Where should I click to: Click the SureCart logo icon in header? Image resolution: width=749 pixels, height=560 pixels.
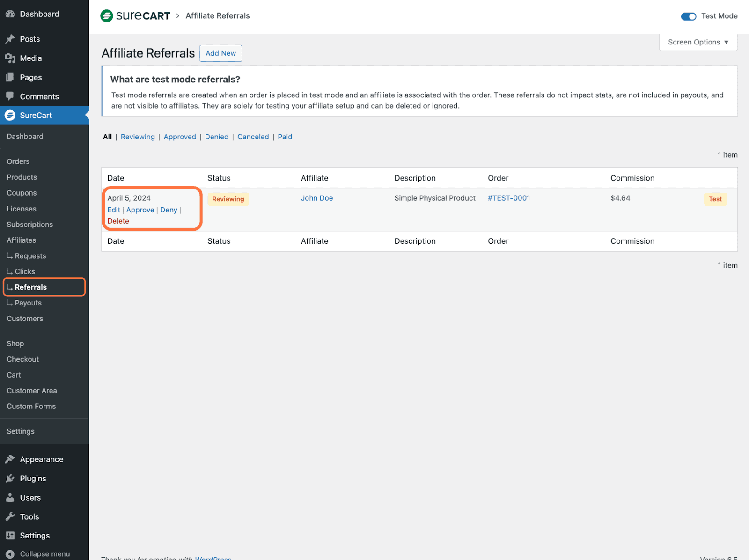(107, 16)
